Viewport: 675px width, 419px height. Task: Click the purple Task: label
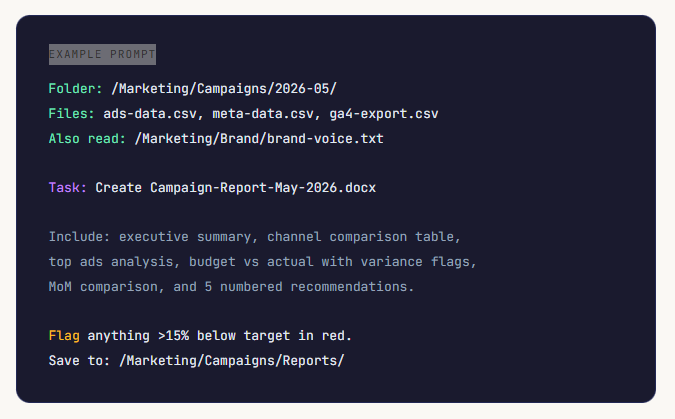point(68,188)
